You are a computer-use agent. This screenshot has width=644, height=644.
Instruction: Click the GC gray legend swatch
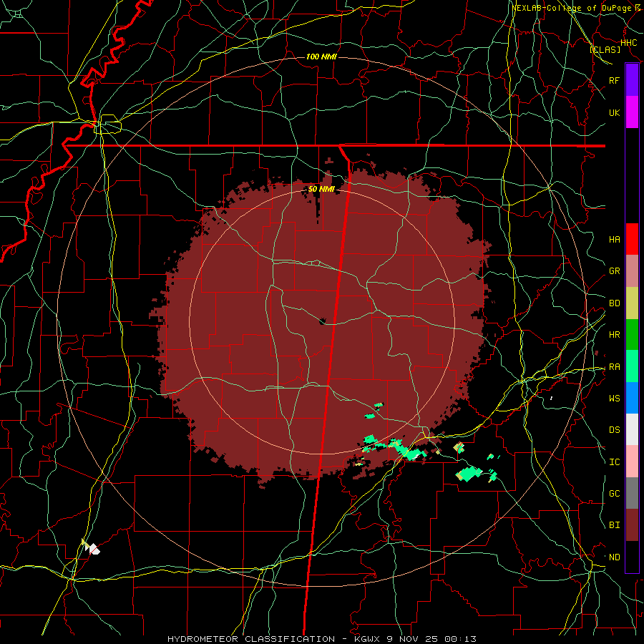(632, 493)
